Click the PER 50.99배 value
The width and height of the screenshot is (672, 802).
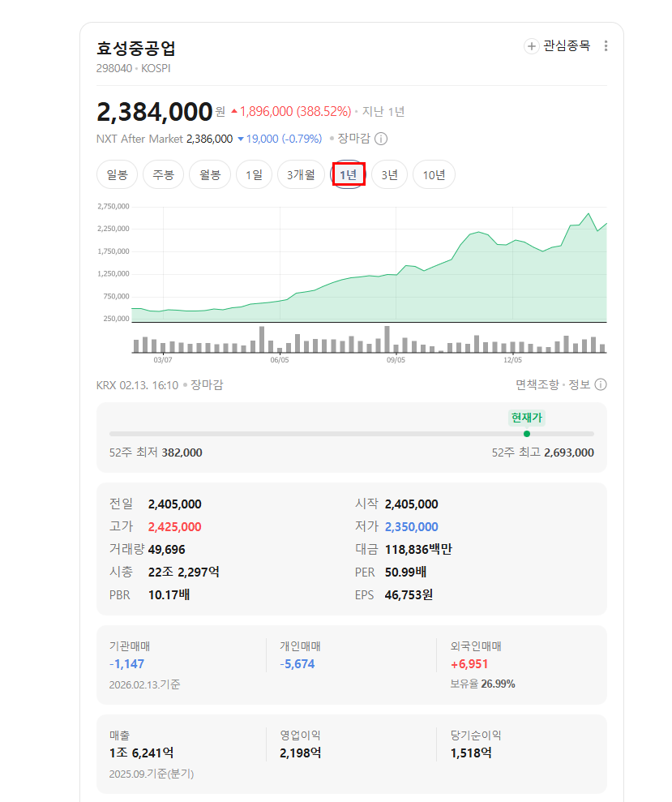(405, 573)
